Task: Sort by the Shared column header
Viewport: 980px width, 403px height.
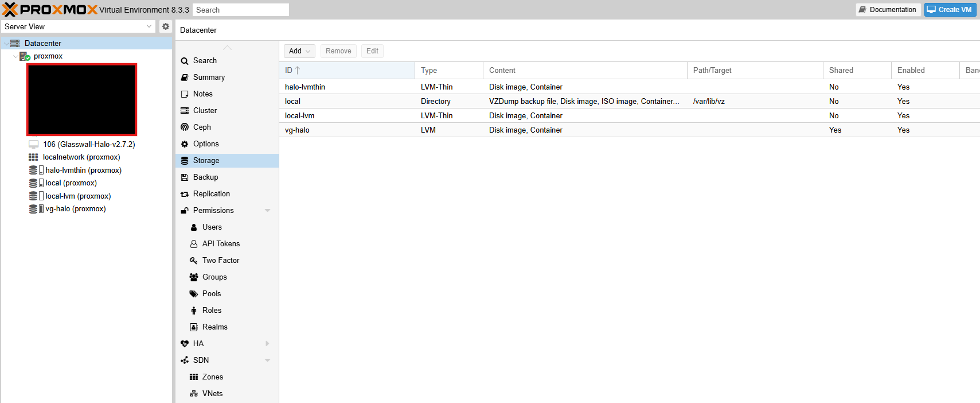Action: (x=857, y=70)
